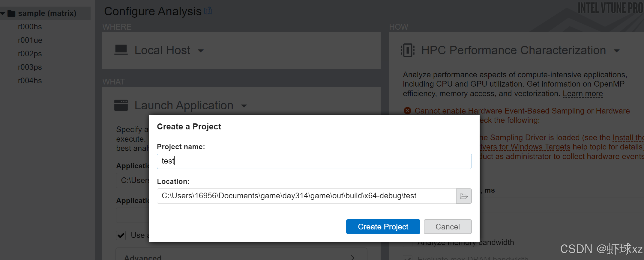Cancel the Create a Project dialog
This screenshot has width=644, height=260.
click(x=448, y=227)
